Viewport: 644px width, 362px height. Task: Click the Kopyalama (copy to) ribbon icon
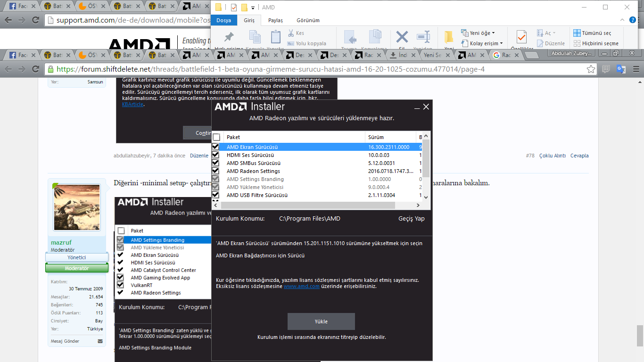click(x=375, y=37)
